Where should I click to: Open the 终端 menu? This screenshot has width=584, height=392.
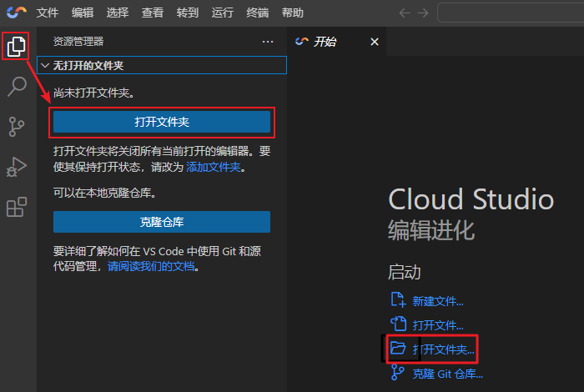[257, 13]
